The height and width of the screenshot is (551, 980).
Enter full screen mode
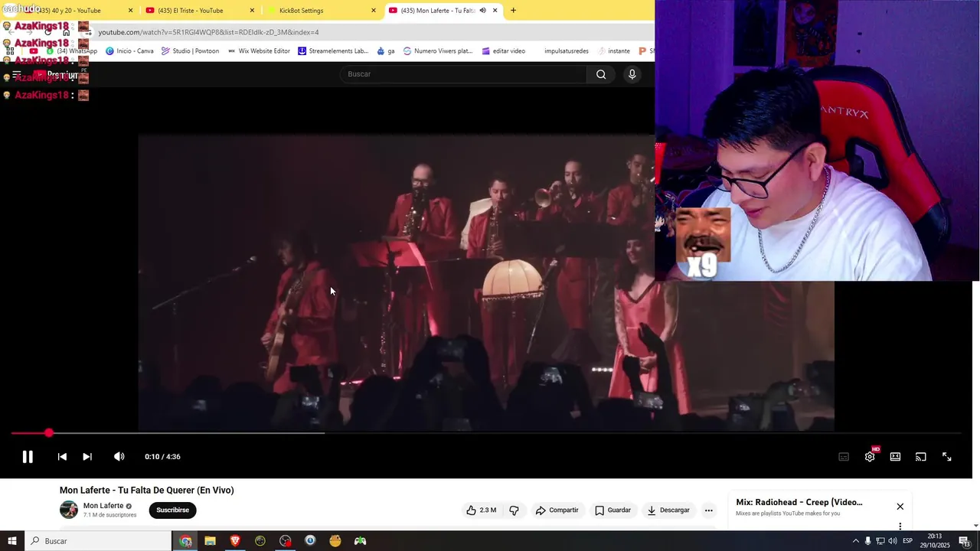(947, 457)
